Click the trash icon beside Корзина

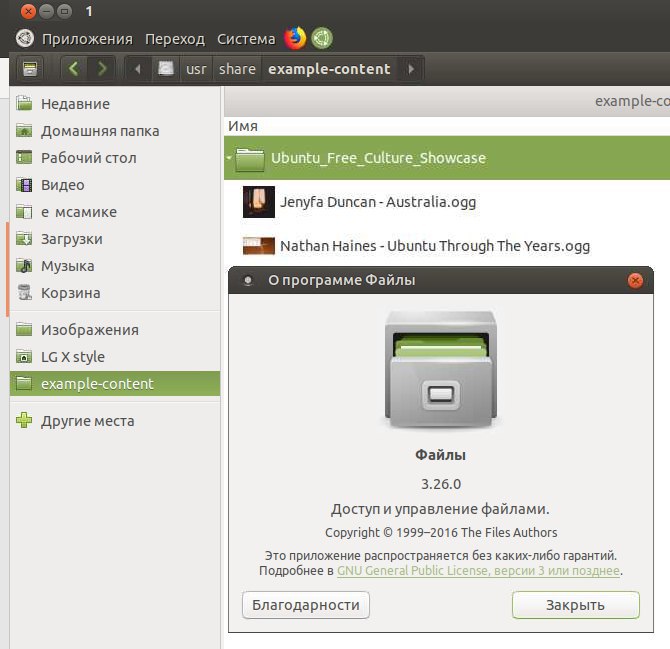24,293
